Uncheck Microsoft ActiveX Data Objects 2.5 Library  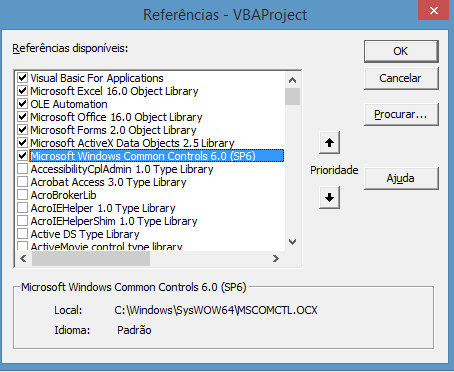click(x=22, y=143)
